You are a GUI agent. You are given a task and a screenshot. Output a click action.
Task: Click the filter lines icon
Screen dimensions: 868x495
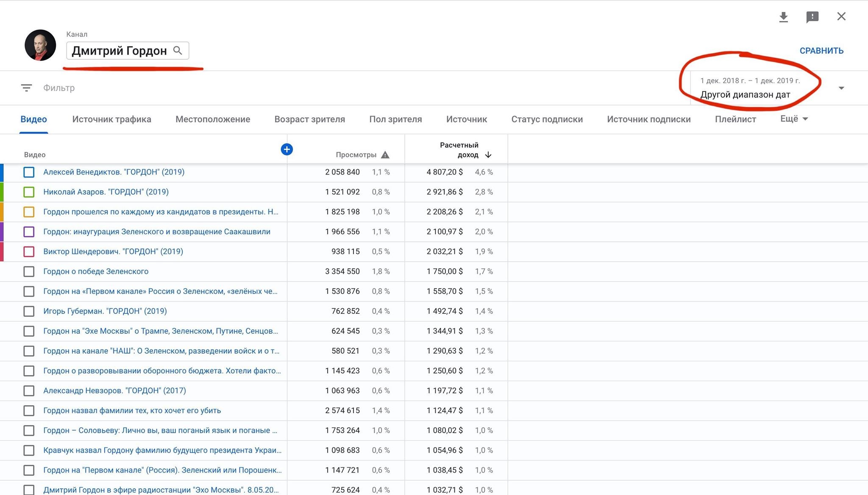pyautogui.click(x=26, y=88)
